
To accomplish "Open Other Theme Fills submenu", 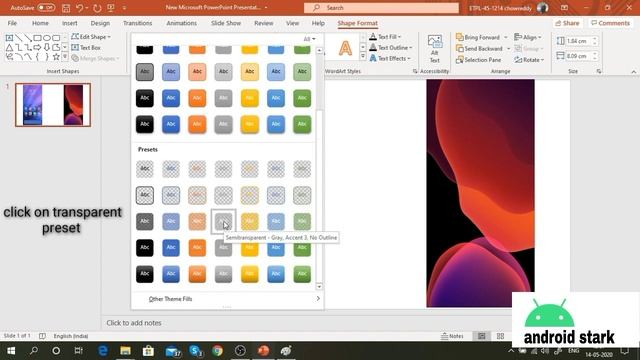I will 227,299.
